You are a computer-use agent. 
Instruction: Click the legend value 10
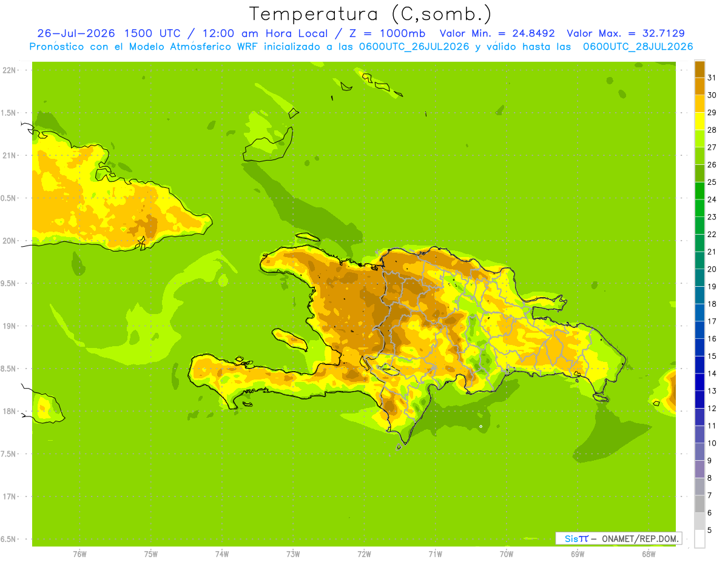pyautogui.click(x=712, y=443)
